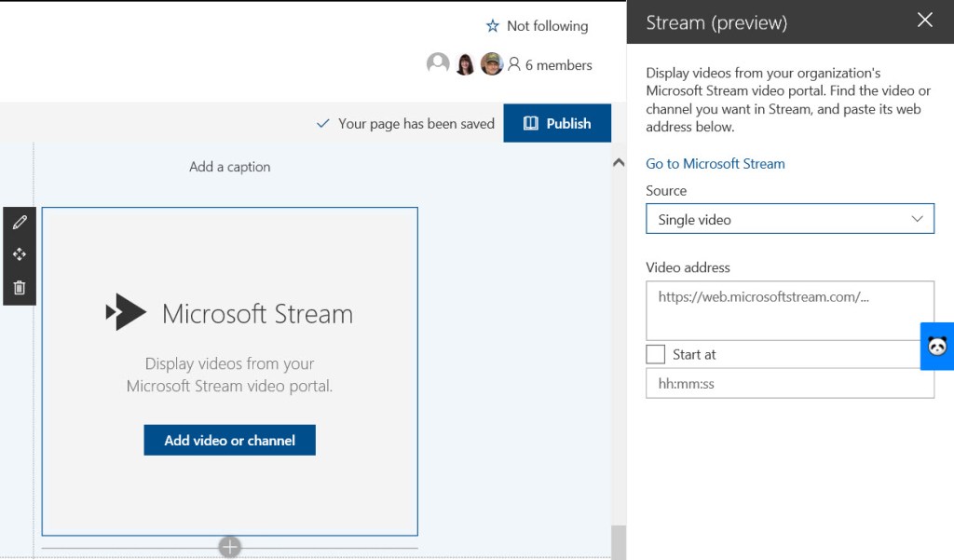Click the Video address text field
The image size is (954, 560).
790,310
